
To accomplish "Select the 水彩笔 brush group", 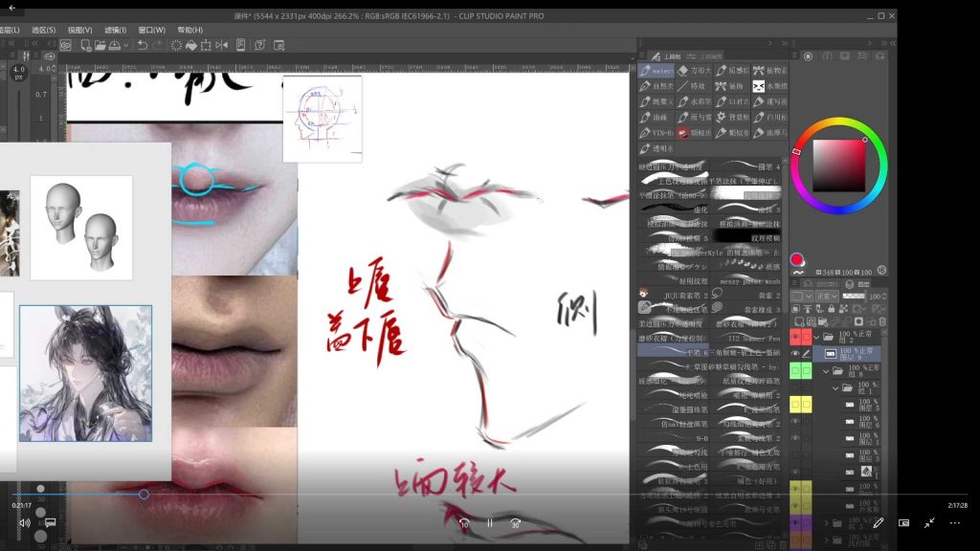I will point(694,101).
